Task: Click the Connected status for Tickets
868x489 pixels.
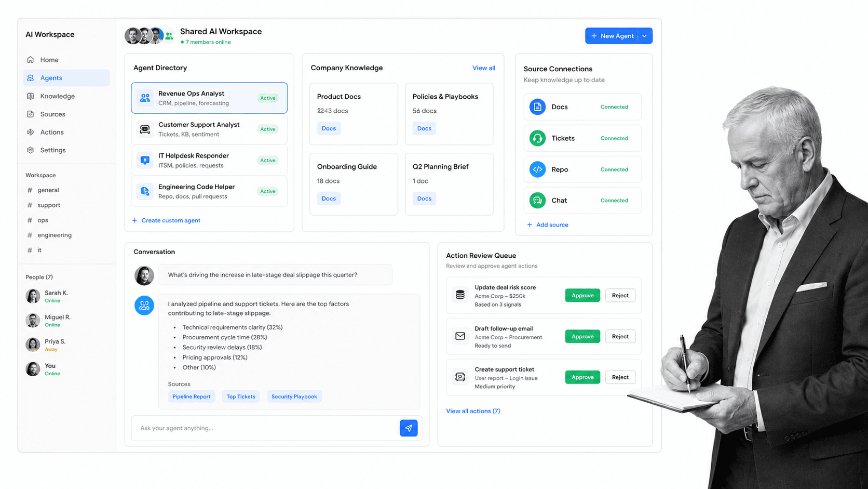Action: pos(614,138)
